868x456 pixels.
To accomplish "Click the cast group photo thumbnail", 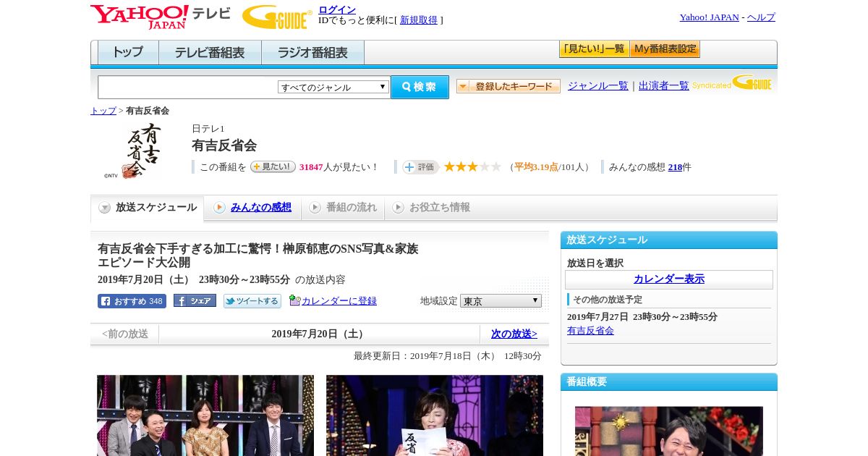I will tap(205, 415).
